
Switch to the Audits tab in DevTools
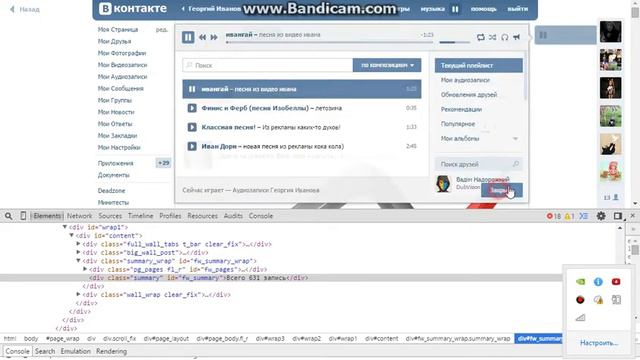point(233,216)
